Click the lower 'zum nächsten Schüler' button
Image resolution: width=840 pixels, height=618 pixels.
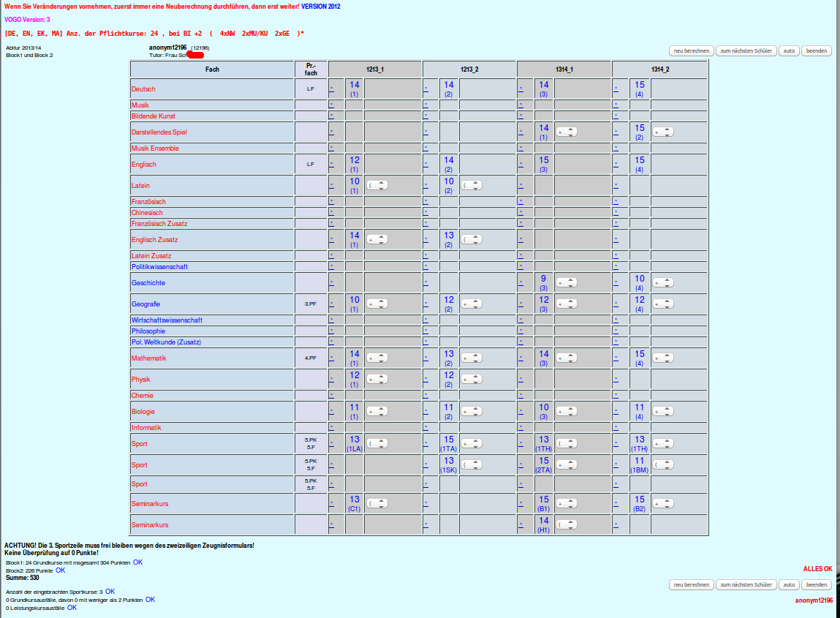746,585
